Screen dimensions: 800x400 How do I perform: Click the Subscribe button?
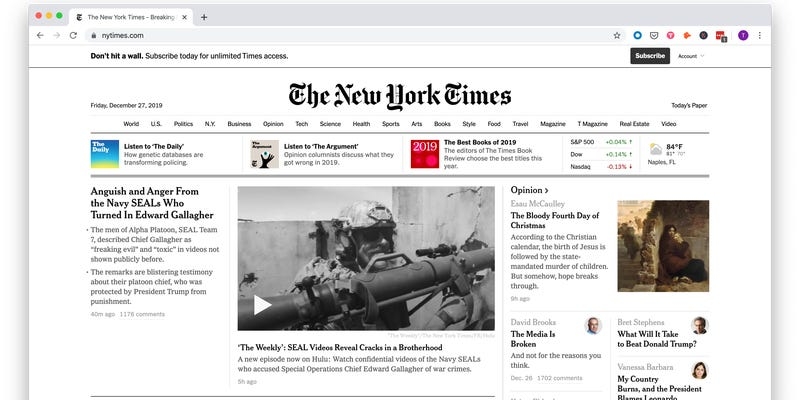click(x=650, y=56)
